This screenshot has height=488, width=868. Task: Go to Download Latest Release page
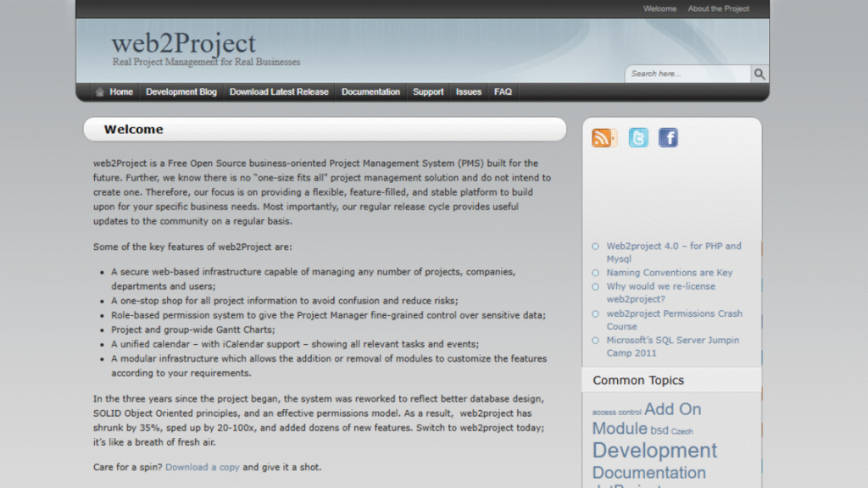[x=279, y=92]
